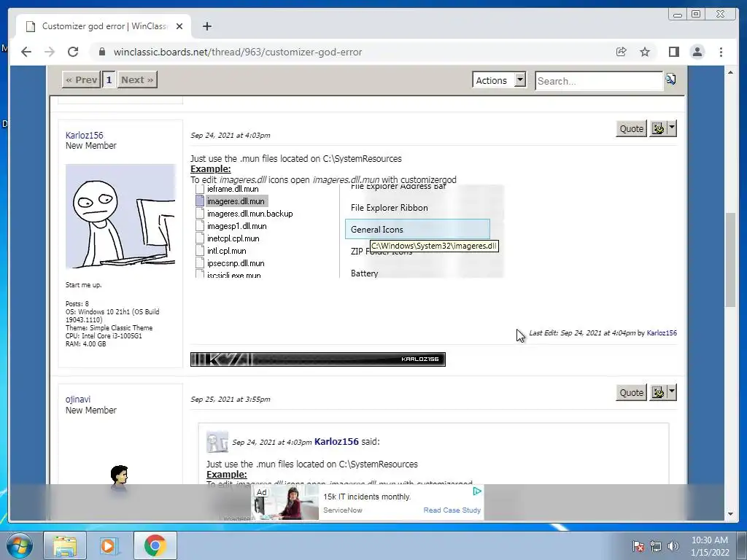Expand options arrow on Karloz156's post
This screenshot has width=747, height=560.
(x=672, y=128)
